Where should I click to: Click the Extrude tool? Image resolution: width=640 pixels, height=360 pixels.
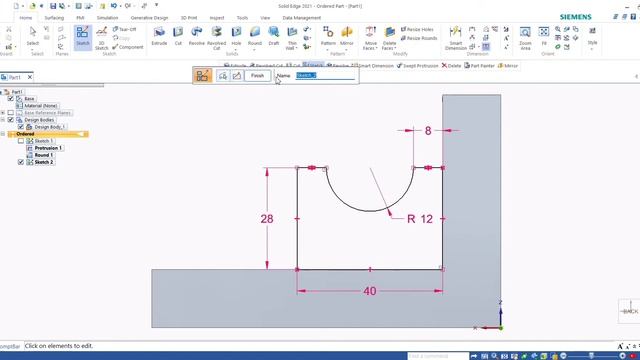click(159, 36)
